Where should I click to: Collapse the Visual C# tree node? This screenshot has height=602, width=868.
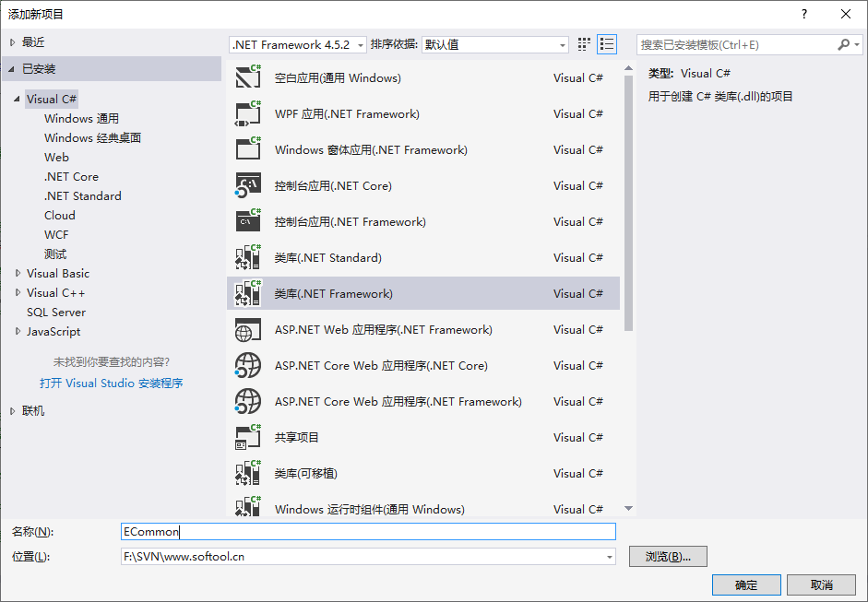coord(18,99)
